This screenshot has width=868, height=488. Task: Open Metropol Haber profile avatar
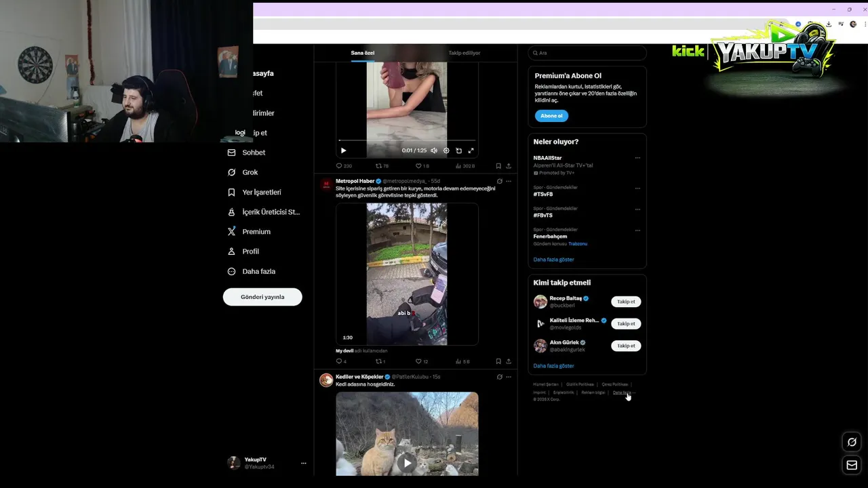click(326, 184)
